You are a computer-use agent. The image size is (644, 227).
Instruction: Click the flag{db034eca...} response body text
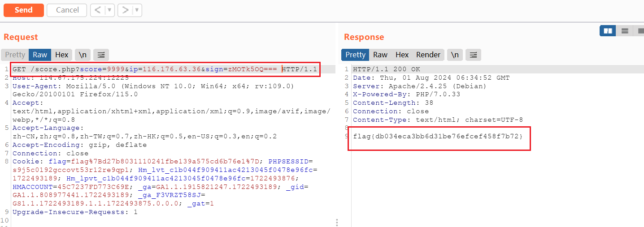point(438,136)
